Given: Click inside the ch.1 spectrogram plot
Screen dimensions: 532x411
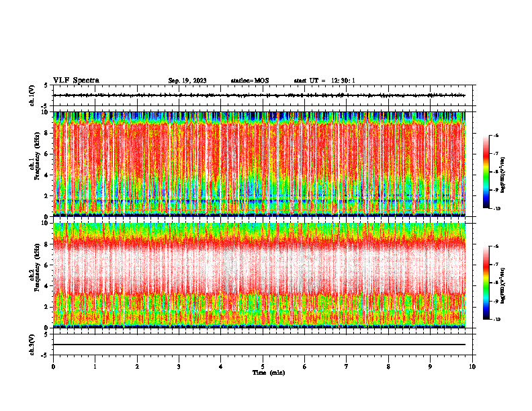Looking at the screenshot, I should click(x=259, y=164).
